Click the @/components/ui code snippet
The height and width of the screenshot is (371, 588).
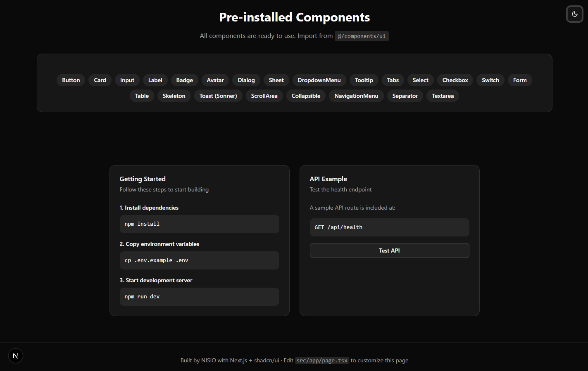[x=362, y=36]
